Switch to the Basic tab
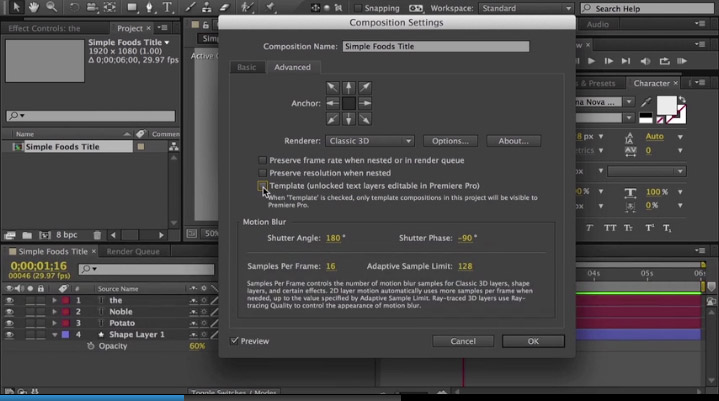 point(246,67)
